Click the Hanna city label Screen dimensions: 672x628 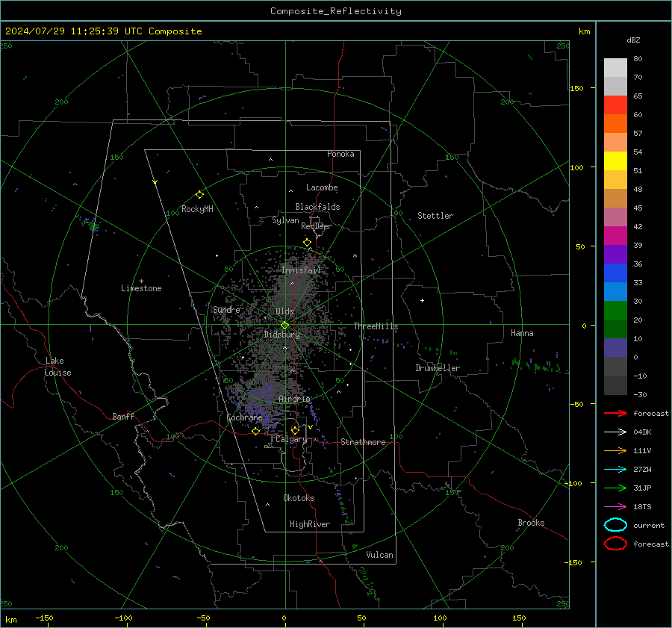(522, 333)
